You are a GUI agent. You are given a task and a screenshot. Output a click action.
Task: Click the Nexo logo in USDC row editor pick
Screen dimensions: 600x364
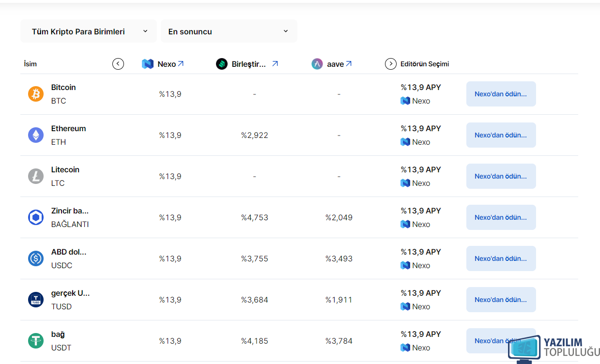[405, 265]
